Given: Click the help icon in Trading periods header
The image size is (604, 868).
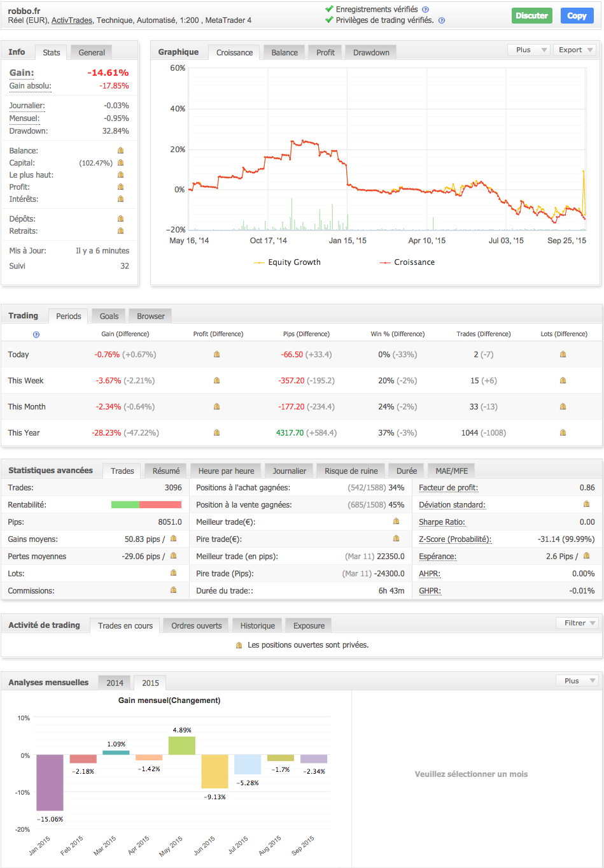Looking at the screenshot, I should point(36,334).
